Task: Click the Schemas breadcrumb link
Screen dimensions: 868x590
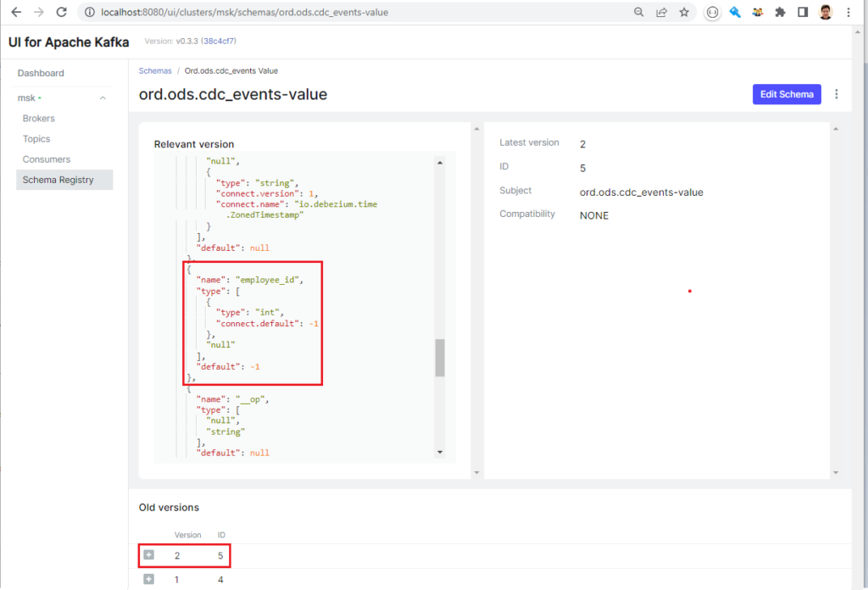Action: [x=155, y=71]
